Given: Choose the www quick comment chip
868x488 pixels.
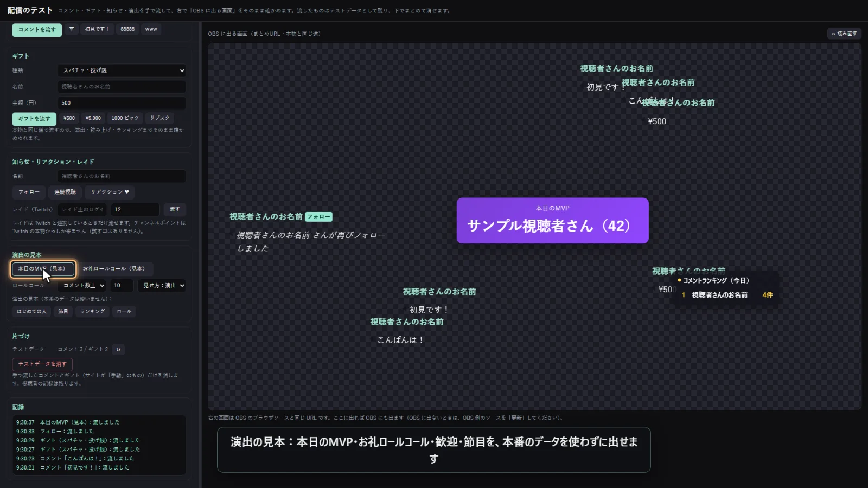Looking at the screenshot, I should 151,29.
